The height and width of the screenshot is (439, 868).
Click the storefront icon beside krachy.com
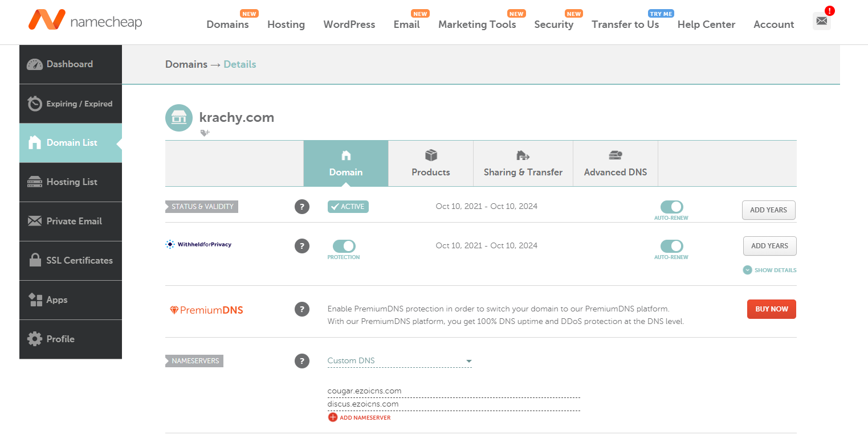pos(179,118)
